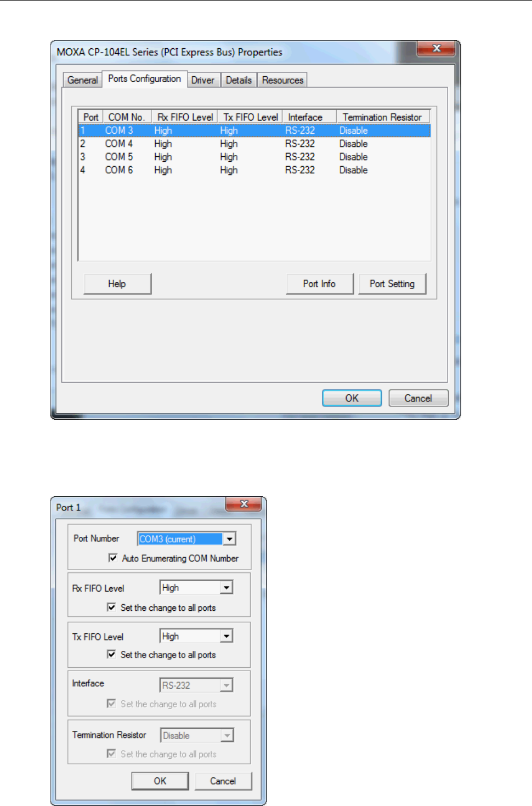The height and width of the screenshot is (806, 532).
Task: Toggle Auto Enumerating COM Number checkbox
Action: coord(113,558)
